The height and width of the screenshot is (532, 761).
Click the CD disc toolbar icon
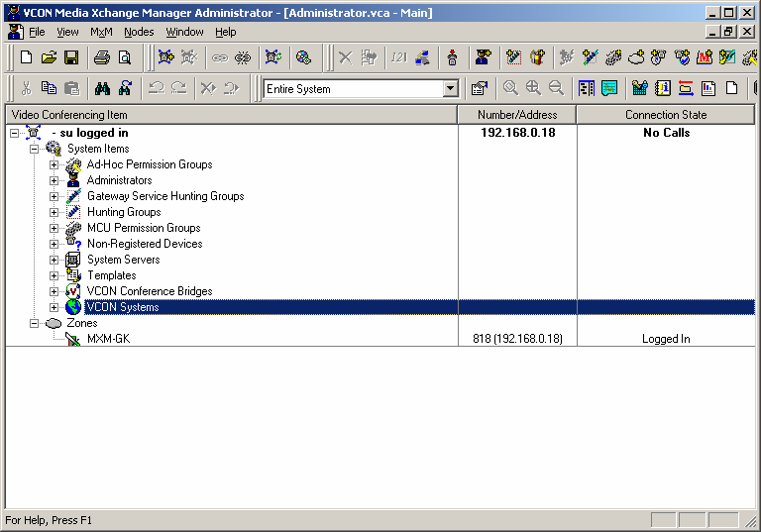(303, 57)
